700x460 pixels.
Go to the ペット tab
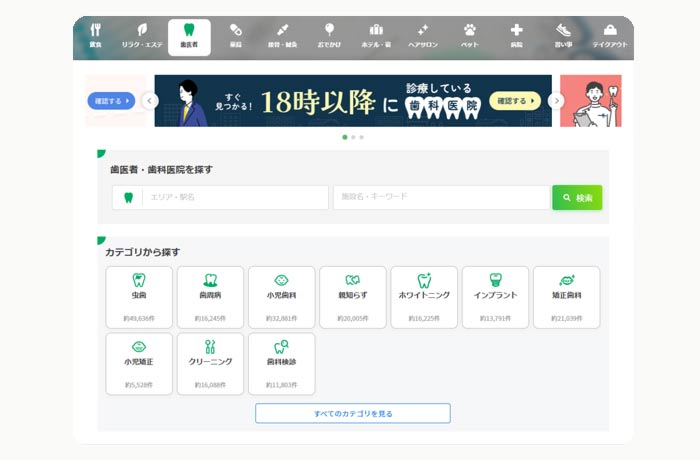(x=469, y=36)
